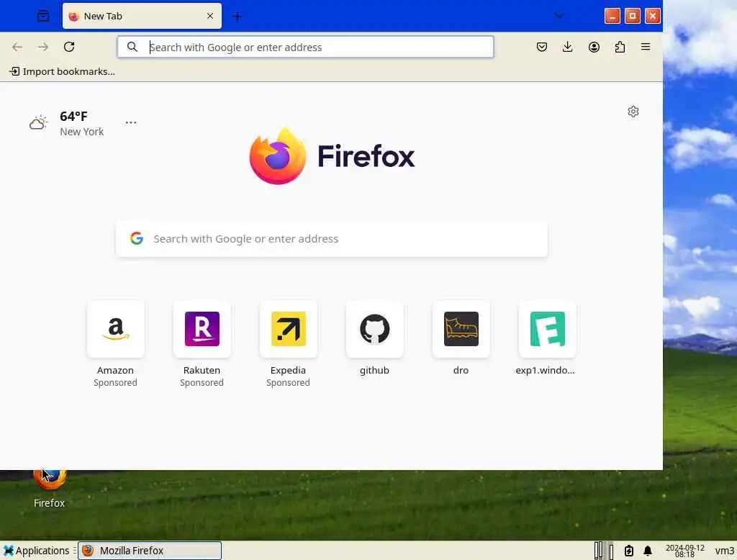Click the Google G icon in the search box
The height and width of the screenshot is (560, 737).
click(137, 238)
